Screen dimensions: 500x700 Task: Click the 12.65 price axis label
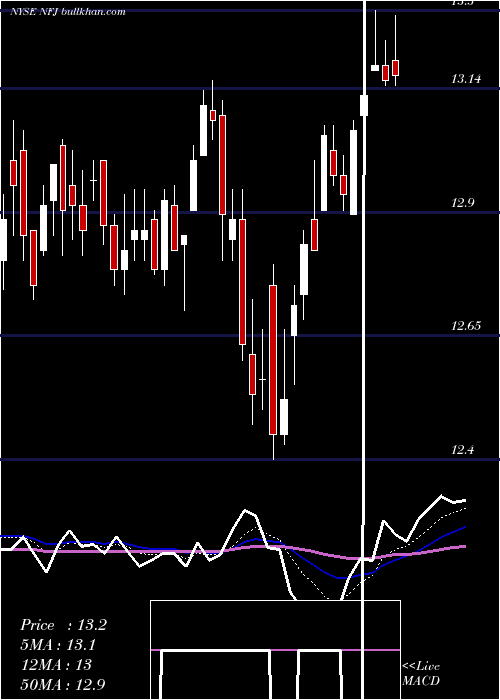tap(466, 325)
